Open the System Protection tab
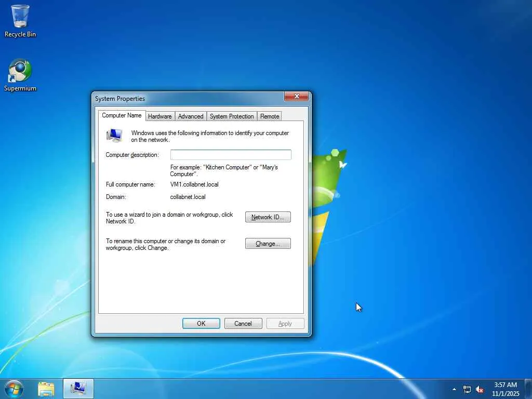Screen dimensions: 532x399 [x=232, y=116]
